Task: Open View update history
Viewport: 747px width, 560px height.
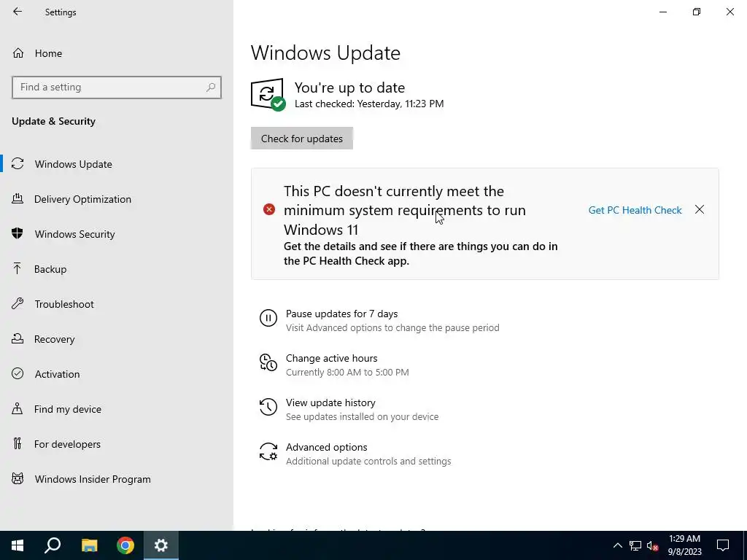Action: (x=330, y=402)
